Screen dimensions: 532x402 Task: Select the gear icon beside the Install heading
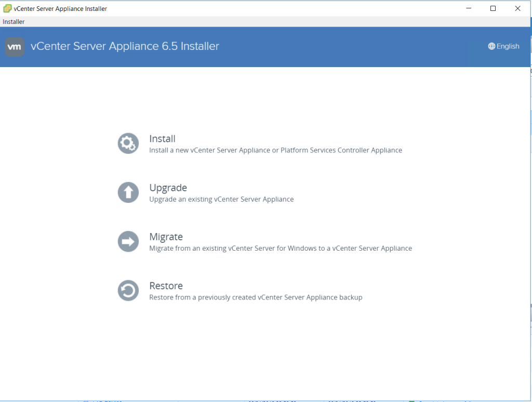point(128,143)
